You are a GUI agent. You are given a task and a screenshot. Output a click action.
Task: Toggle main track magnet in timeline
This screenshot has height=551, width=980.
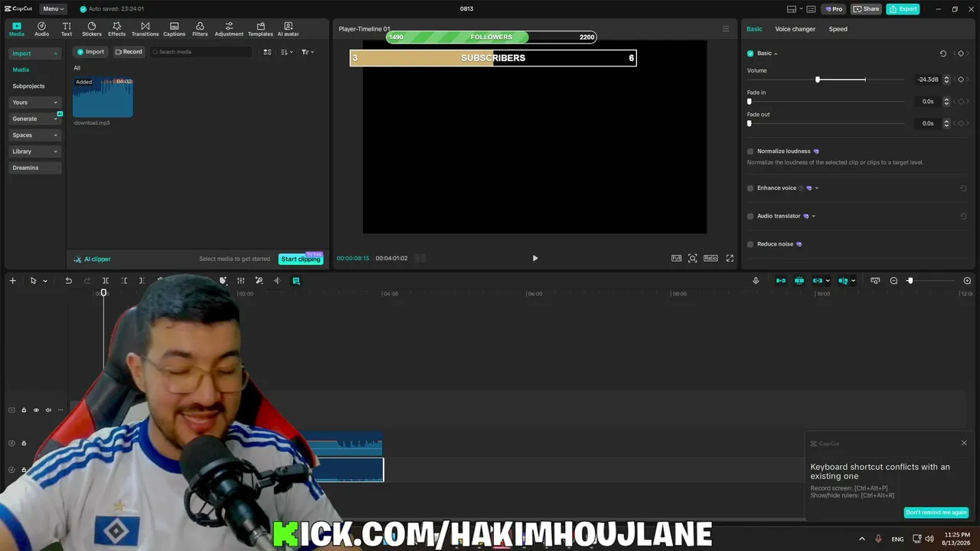[781, 281]
